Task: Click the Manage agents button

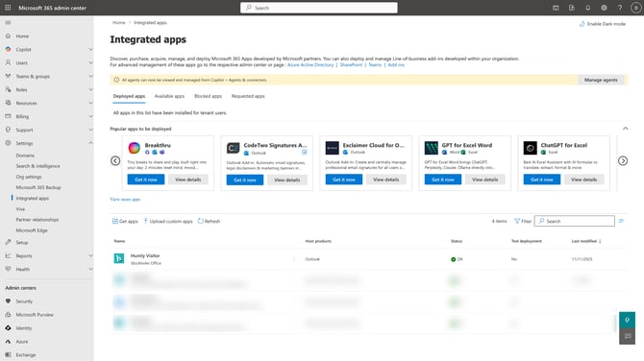Action: click(x=601, y=80)
